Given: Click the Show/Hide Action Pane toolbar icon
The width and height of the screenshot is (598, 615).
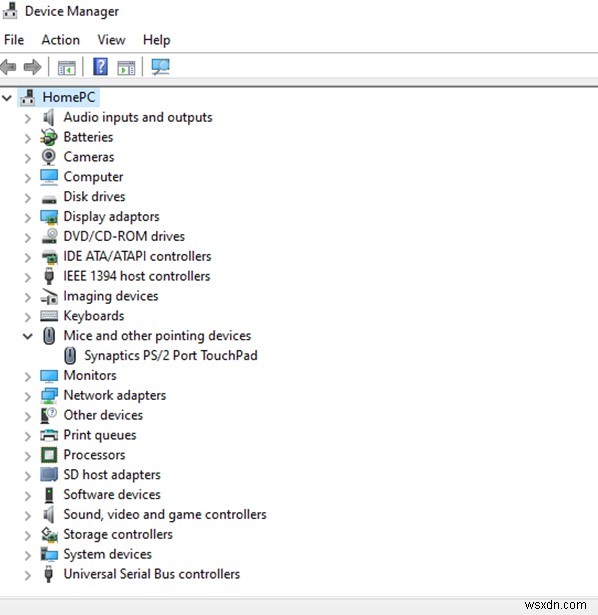Looking at the screenshot, I should tap(126, 67).
